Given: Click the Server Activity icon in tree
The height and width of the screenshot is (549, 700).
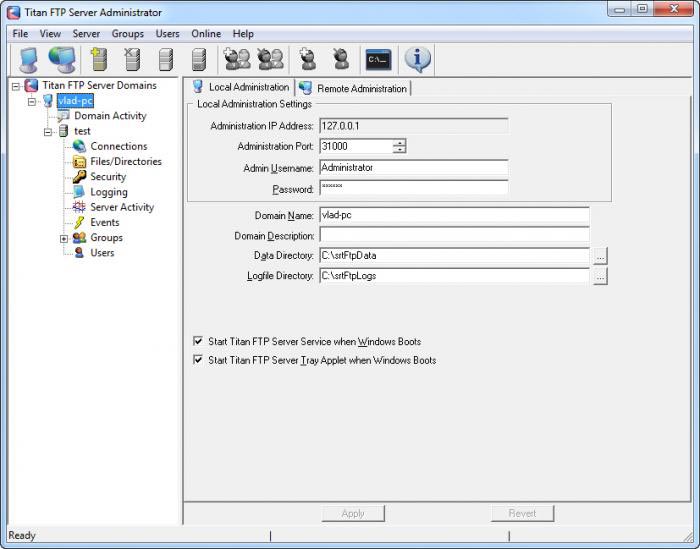Looking at the screenshot, I should point(79,207).
